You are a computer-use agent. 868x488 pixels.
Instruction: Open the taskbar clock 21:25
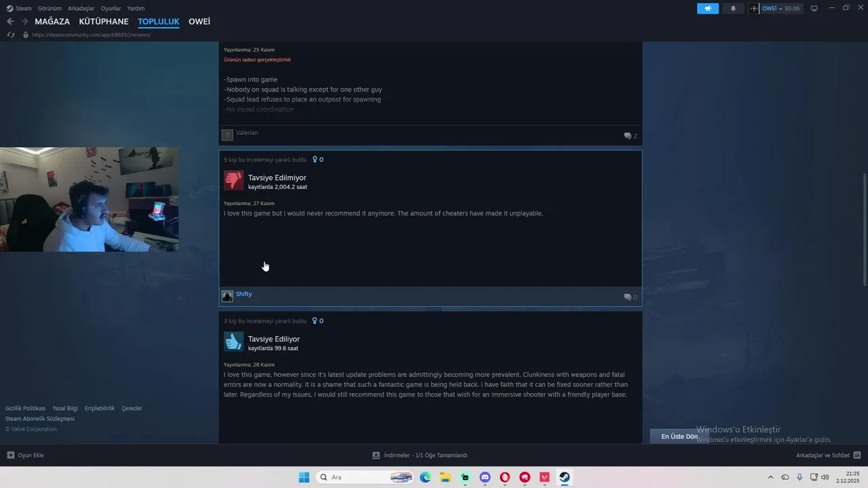(848, 477)
